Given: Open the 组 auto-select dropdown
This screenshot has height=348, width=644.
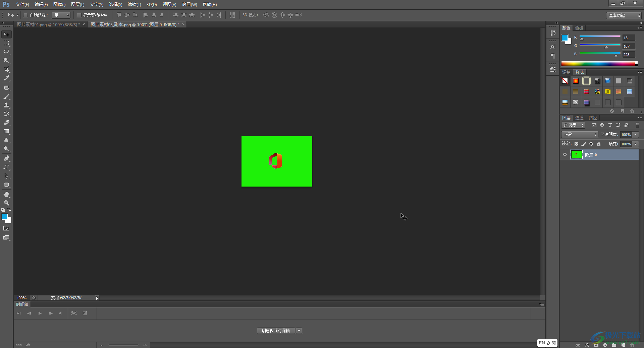Looking at the screenshot, I should click(61, 15).
